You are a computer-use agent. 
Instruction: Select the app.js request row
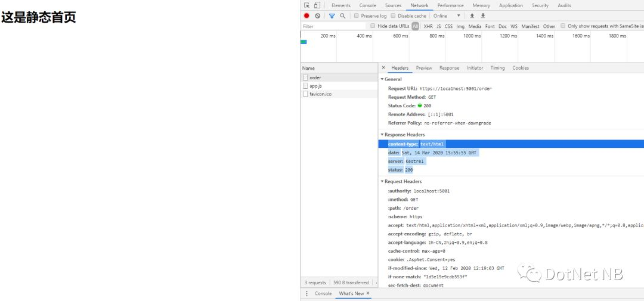[339, 86]
